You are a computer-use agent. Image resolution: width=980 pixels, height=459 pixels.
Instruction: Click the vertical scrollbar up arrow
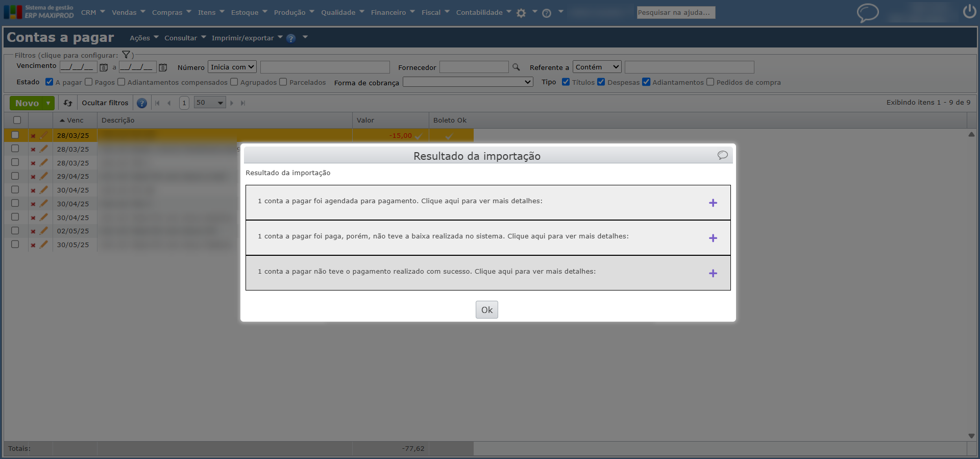(x=971, y=134)
